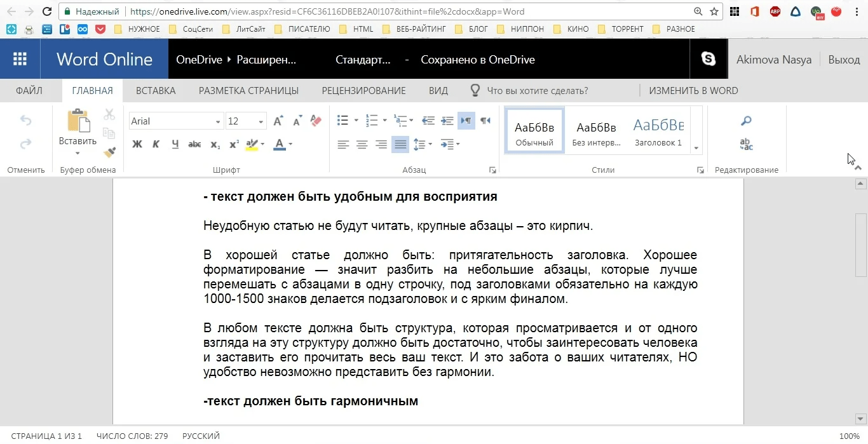Click the Increase Font Size icon
868x444 pixels.
point(278,120)
